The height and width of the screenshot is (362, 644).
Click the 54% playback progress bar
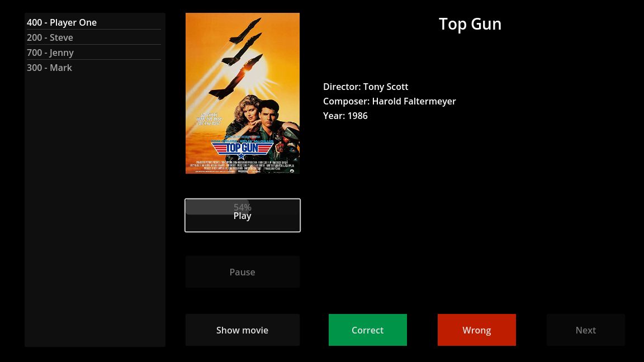tap(242, 207)
